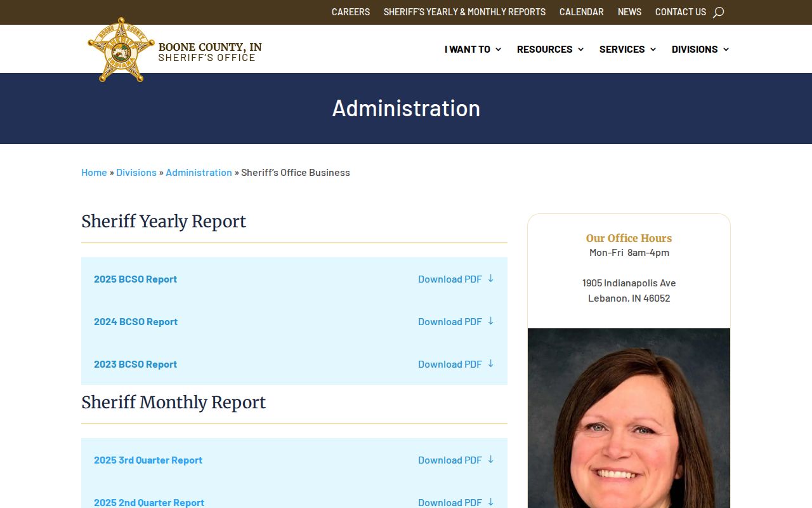
Task: Expand the Services dropdown menu
Action: pos(627,49)
